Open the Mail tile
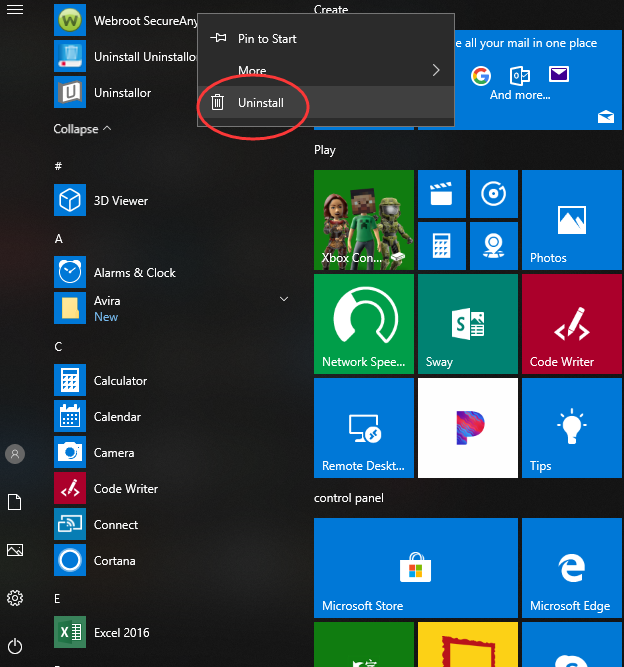 click(538, 80)
